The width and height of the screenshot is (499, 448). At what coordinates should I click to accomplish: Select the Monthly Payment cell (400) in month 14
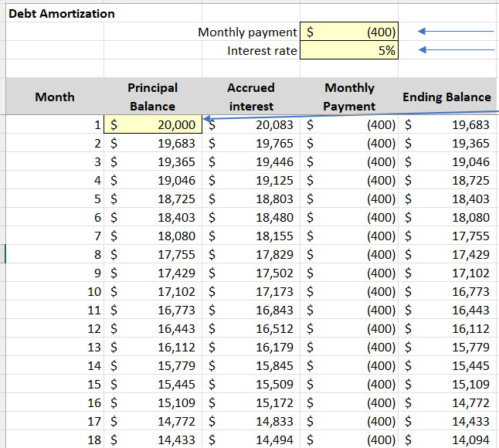(349, 365)
